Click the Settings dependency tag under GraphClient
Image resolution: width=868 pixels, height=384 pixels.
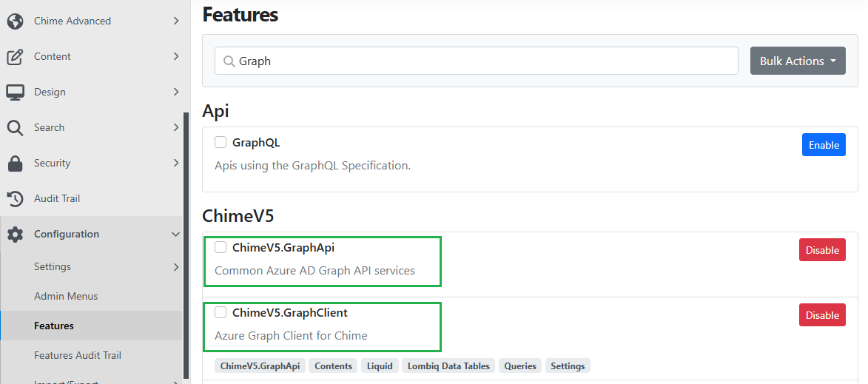568,366
